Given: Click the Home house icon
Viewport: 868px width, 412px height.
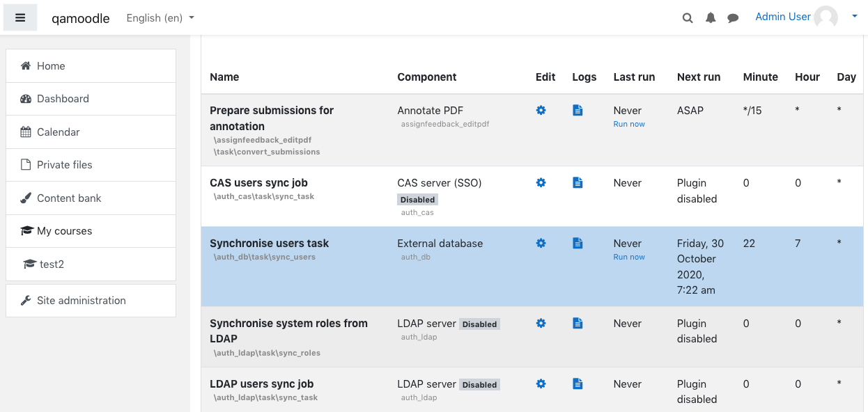Looking at the screenshot, I should click(26, 66).
